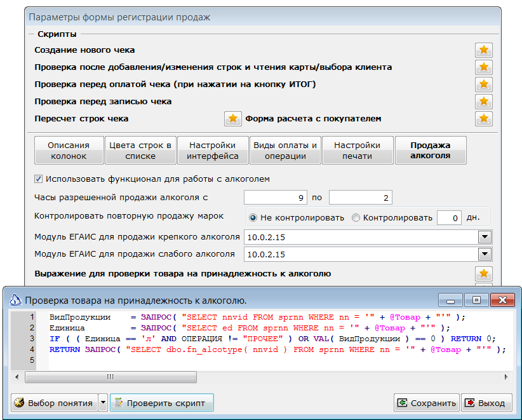The height and width of the screenshot is (420, 522).
Task: Open script editor for "Создание нового чека"
Action: tap(483, 50)
